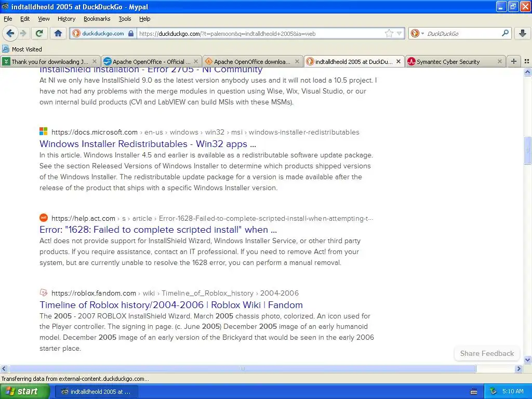Open the Downloads arrow button
Viewport: 532px width, 399px height.
pyautogui.click(x=523, y=33)
